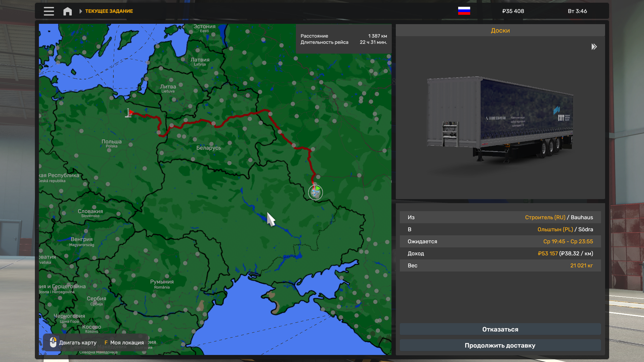Click the Длительность рейса label
644x362 pixels.
[x=324, y=42]
